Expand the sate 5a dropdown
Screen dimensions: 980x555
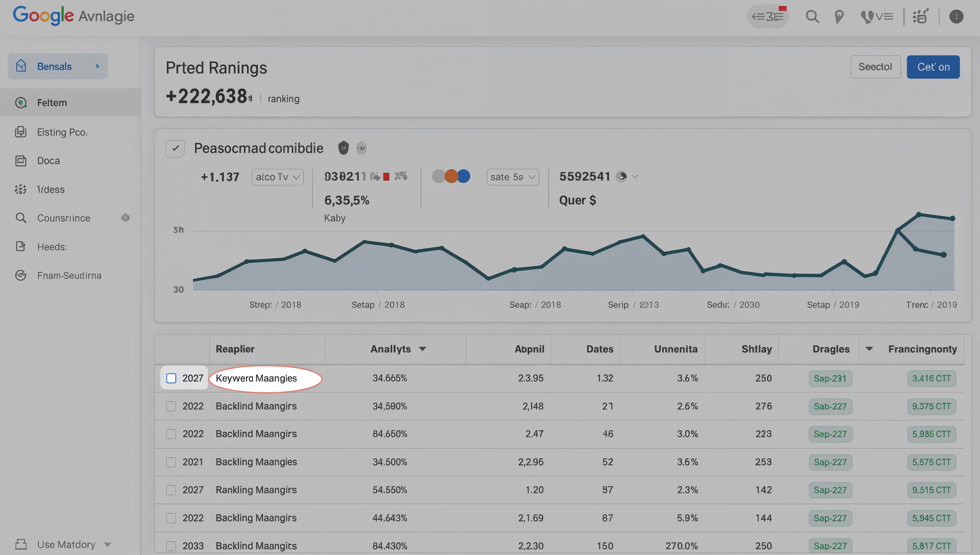coord(512,176)
